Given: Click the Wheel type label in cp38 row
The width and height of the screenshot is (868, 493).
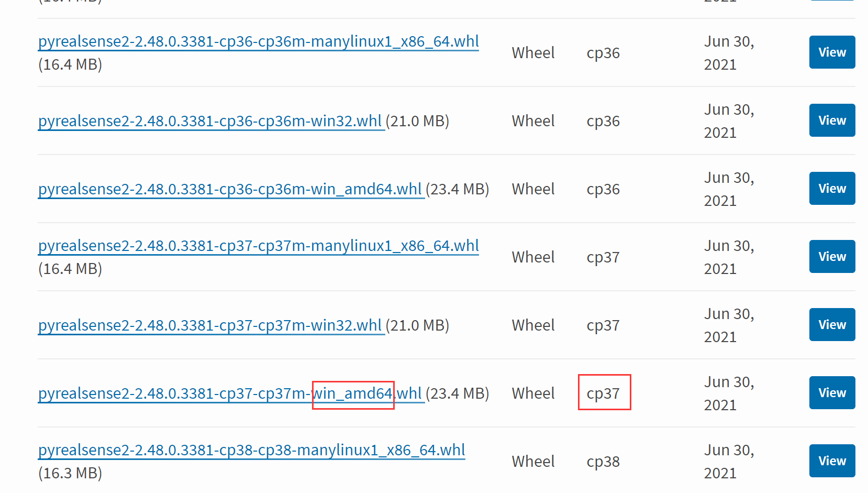Looking at the screenshot, I should pyautogui.click(x=533, y=461).
